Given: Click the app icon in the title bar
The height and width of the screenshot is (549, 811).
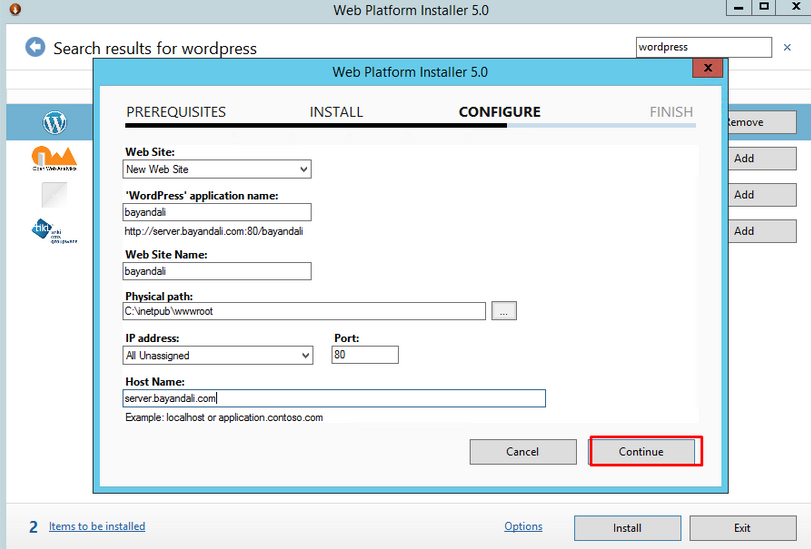Looking at the screenshot, I should [15, 9].
